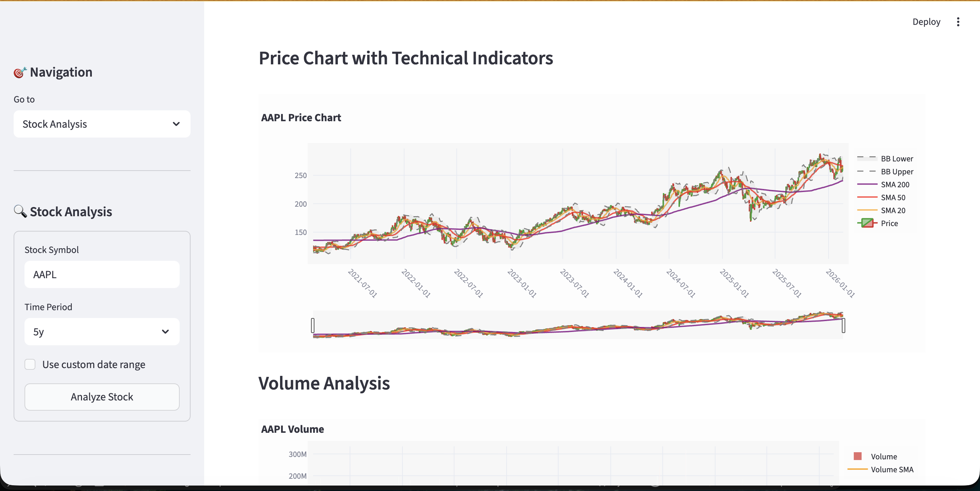This screenshot has width=980, height=491.
Task: Click the magnifier icon beside Stock Analysis heading
Action: 20,212
